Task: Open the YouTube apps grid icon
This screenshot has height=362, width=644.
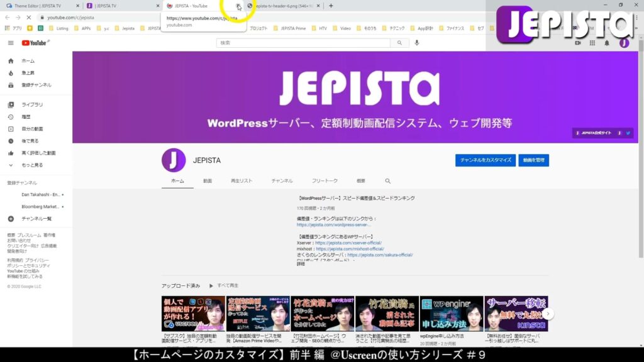Action: pos(592,43)
